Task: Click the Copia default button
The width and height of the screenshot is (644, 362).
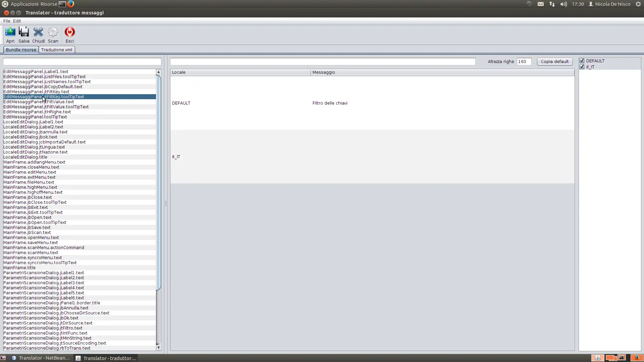Action: pyautogui.click(x=554, y=61)
